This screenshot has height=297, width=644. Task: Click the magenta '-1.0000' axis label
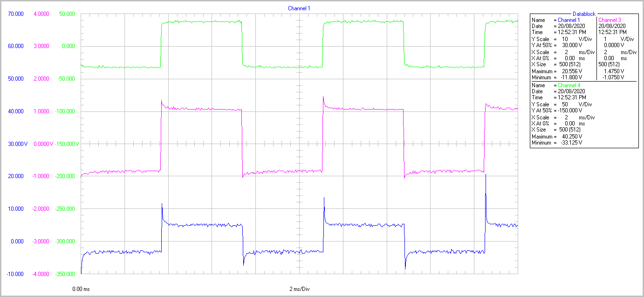(x=41, y=176)
